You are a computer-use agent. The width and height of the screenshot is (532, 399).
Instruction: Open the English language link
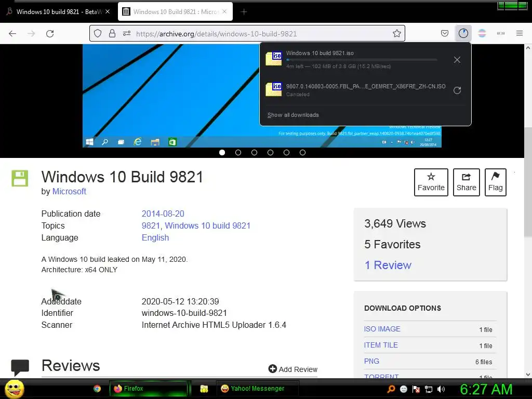(155, 237)
